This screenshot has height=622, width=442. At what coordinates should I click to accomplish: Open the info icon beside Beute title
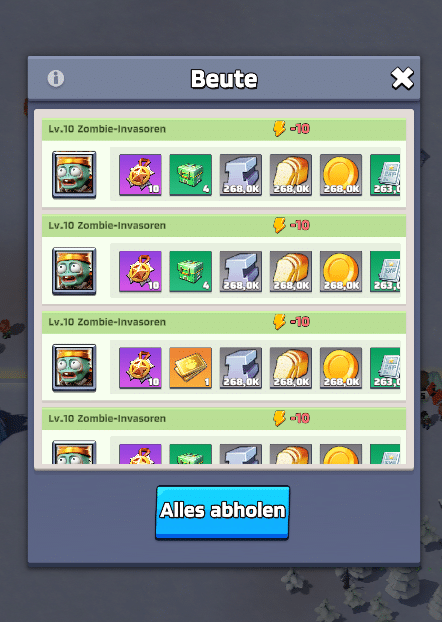56,78
